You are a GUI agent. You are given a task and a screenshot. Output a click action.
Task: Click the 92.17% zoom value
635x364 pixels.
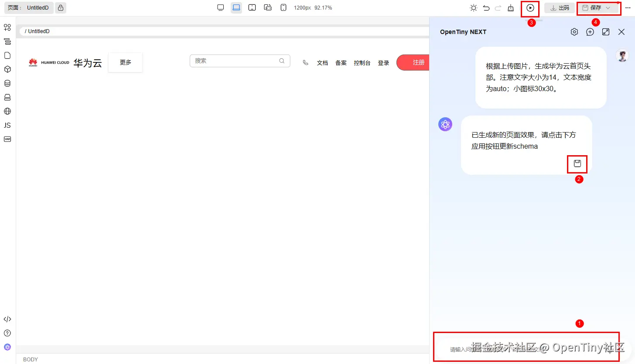tap(323, 8)
